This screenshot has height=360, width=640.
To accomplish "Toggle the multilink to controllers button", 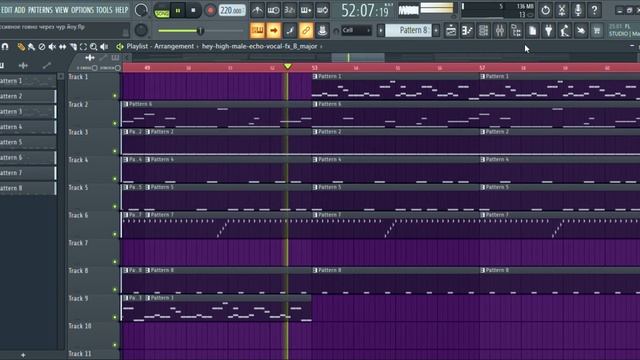I will click(x=306, y=30).
